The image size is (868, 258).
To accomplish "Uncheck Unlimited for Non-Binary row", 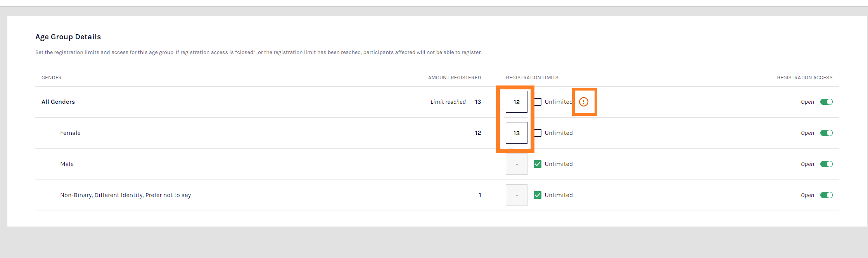I will 538,195.
